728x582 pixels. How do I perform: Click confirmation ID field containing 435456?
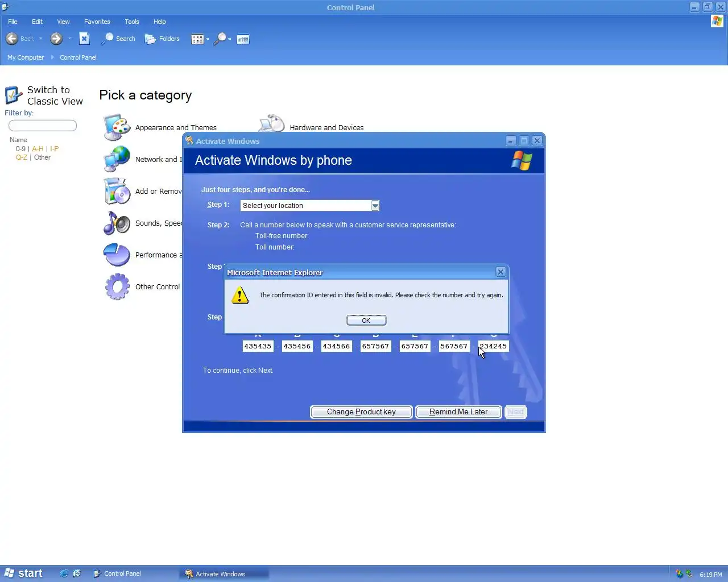tap(297, 346)
